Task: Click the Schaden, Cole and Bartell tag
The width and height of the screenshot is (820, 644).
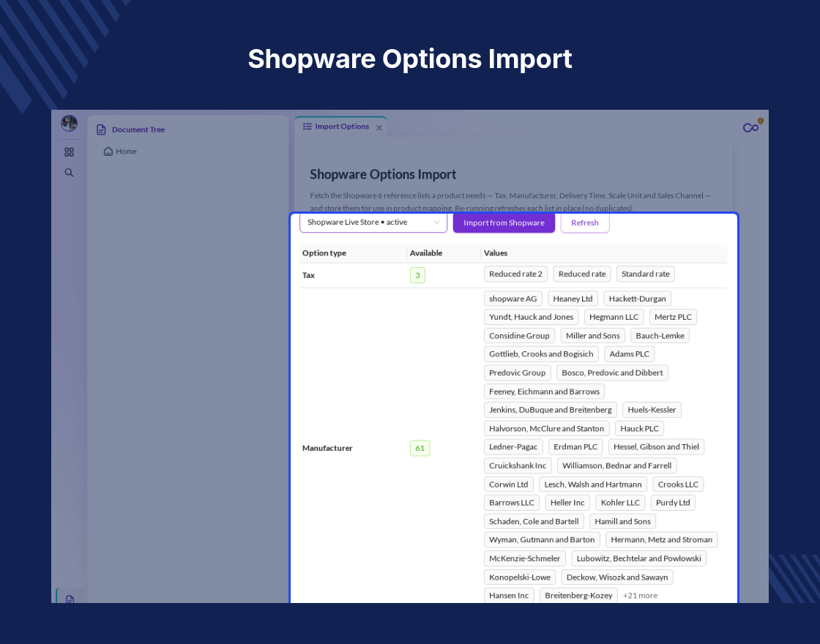Action: pos(534,522)
